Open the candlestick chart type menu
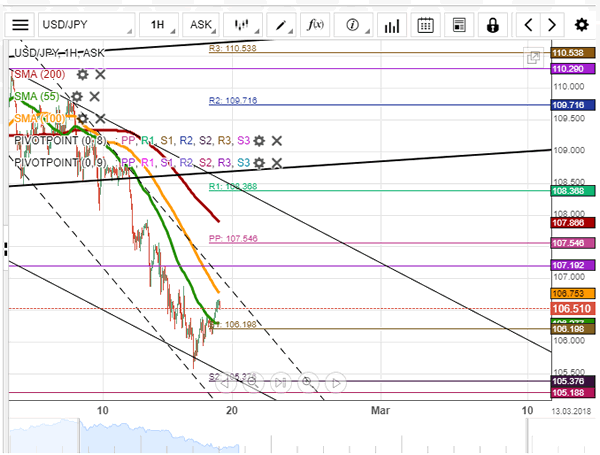Viewport: 600px width, 455px height. (241, 24)
